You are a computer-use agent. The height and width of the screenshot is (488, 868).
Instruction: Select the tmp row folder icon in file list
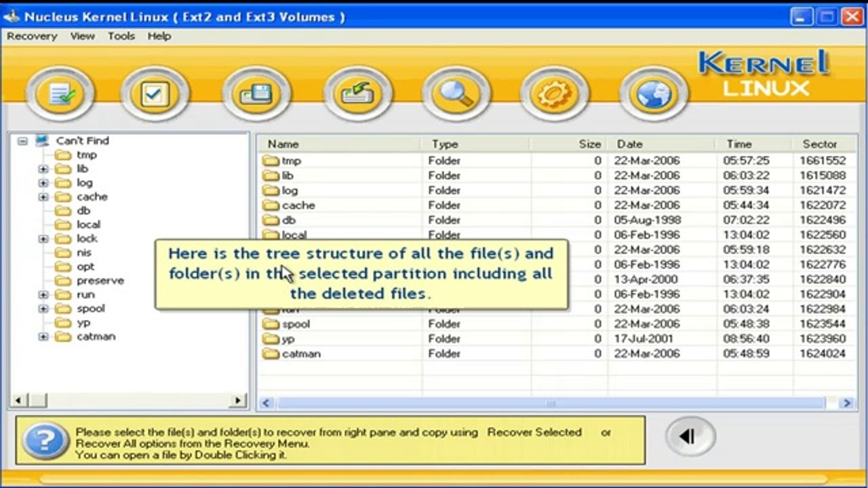pos(271,161)
